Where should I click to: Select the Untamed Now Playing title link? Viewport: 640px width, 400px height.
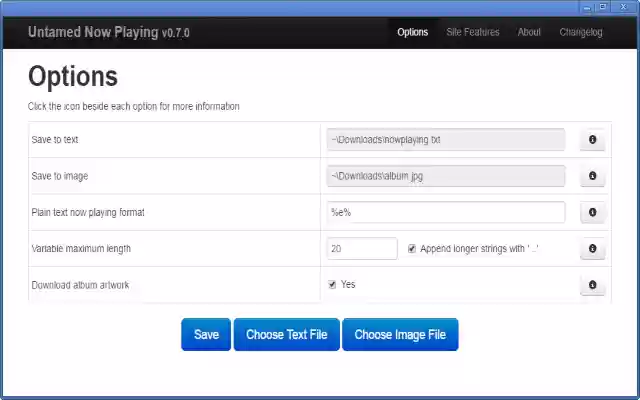109,32
